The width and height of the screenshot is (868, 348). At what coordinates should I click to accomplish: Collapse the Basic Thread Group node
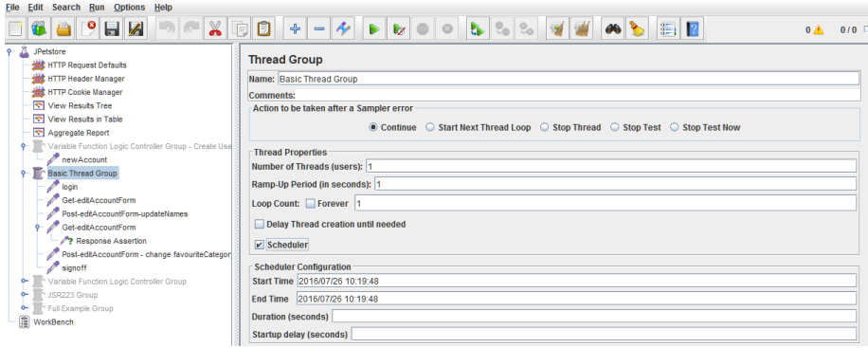24,174
